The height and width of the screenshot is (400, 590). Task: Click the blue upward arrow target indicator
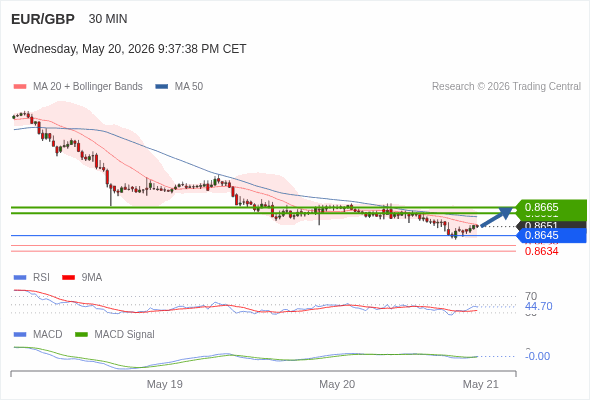[497, 217]
